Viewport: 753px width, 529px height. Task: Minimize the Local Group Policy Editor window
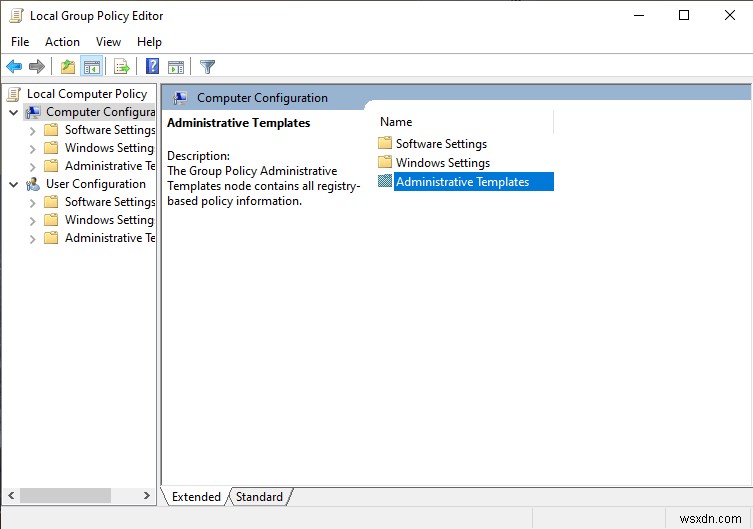click(639, 15)
